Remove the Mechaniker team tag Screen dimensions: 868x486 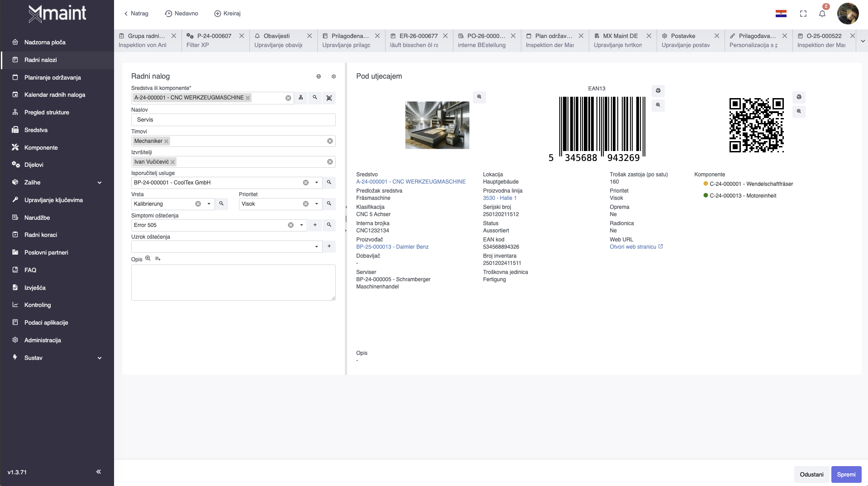click(167, 141)
